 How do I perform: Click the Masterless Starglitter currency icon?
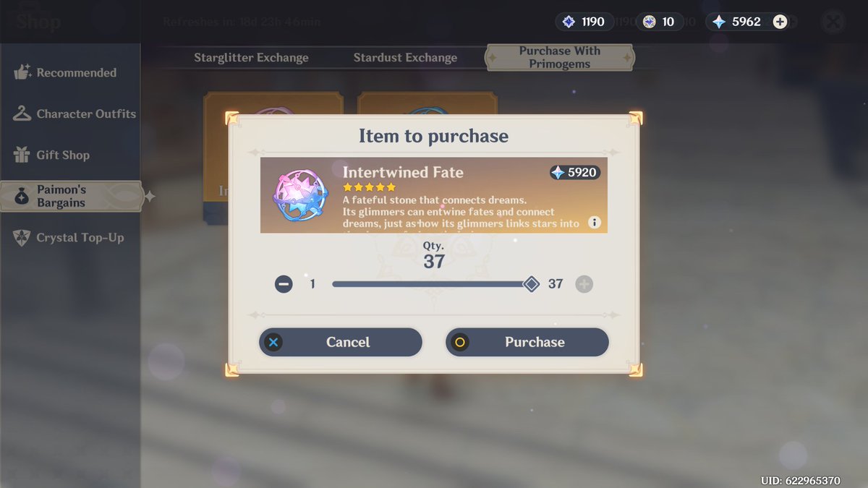(568, 22)
